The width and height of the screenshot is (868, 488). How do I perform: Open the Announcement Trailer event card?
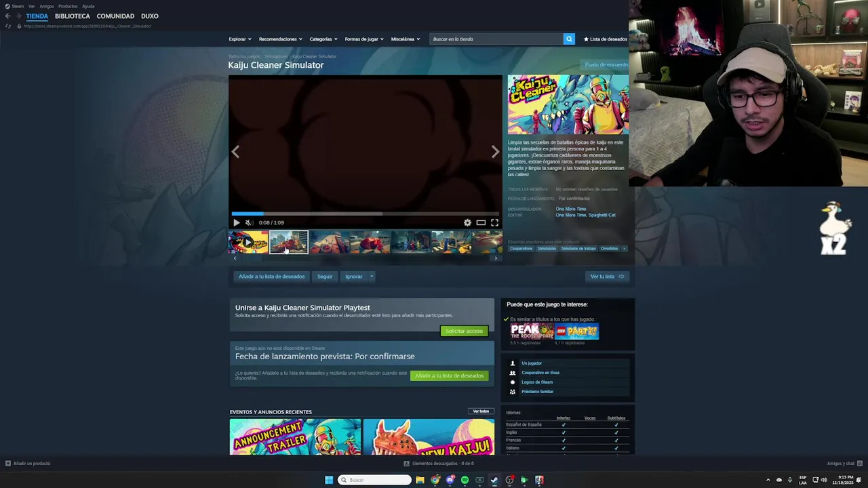295,436
